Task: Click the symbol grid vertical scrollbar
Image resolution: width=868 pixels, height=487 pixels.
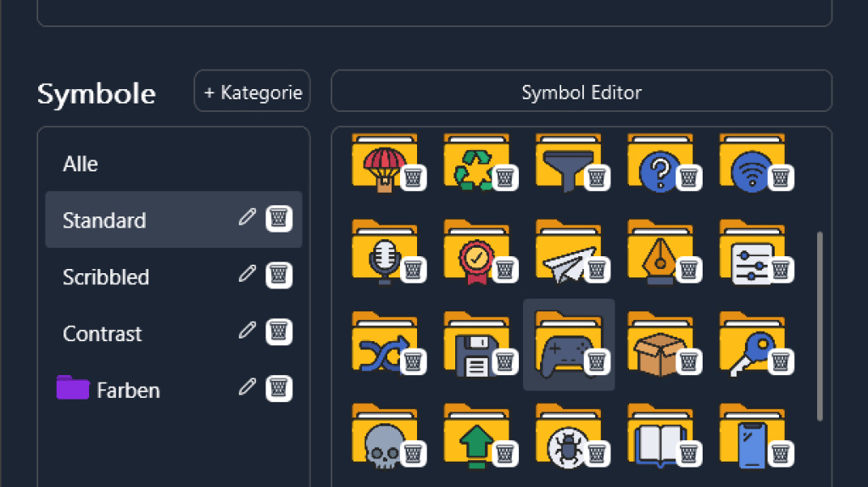Action: 820,326
